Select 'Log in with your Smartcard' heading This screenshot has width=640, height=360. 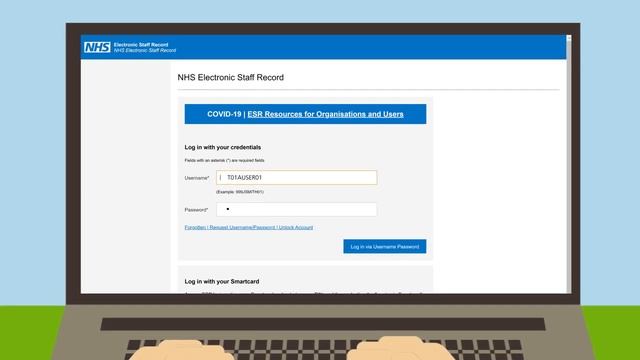[x=222, y=282]
